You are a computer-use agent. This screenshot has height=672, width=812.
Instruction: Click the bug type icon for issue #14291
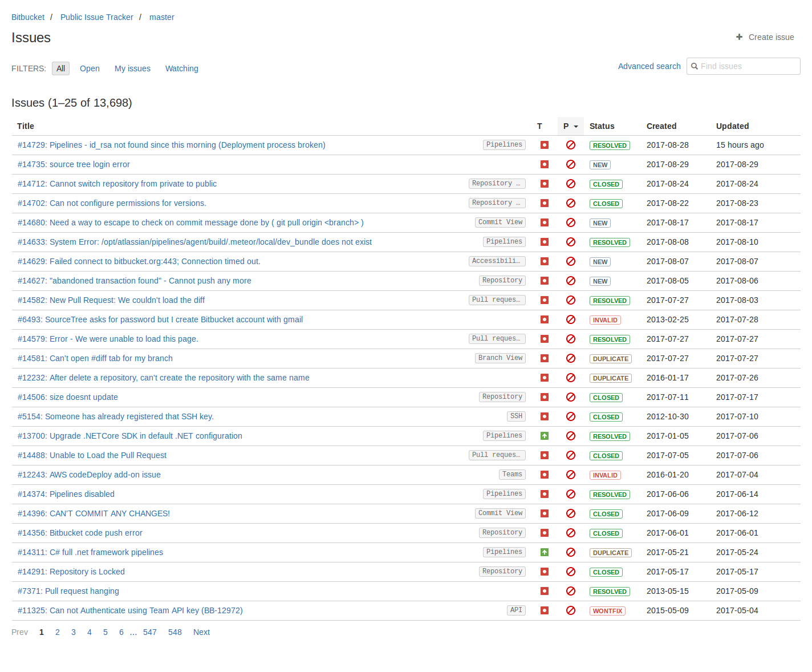click(x=545, y=572)
